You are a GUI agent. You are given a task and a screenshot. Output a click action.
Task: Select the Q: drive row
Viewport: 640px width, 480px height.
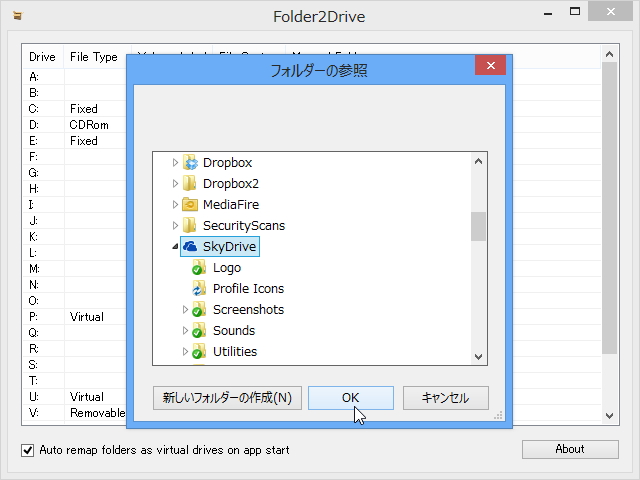click(x=74, y=333)
